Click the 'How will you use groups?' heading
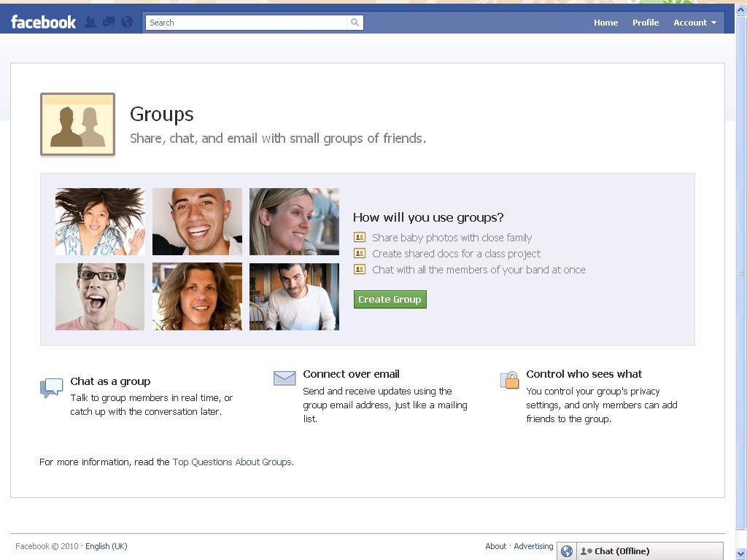The height and width of the screenshot is (560, 747). [x=428, y=217]
